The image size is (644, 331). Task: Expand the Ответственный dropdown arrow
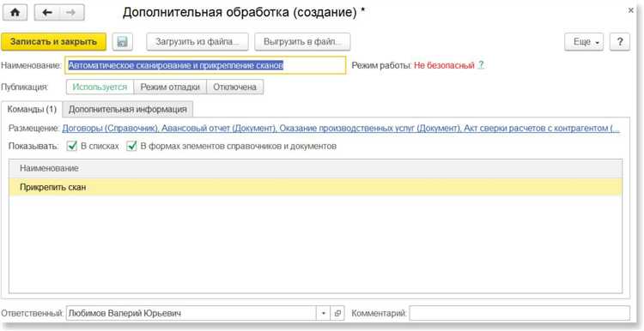point(323,313)
